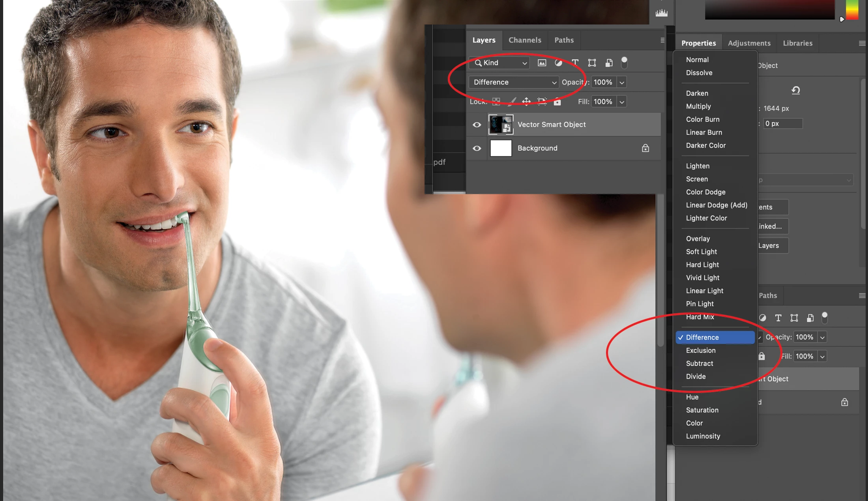Click the pixel layer filter icon
Screen dimensions: 868x501
coord(542,63)
